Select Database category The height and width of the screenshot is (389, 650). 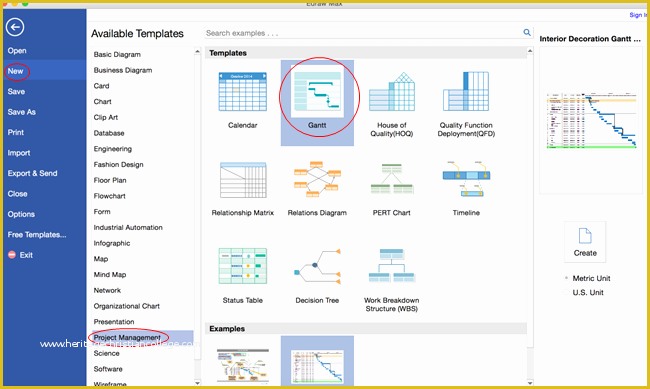109,133
